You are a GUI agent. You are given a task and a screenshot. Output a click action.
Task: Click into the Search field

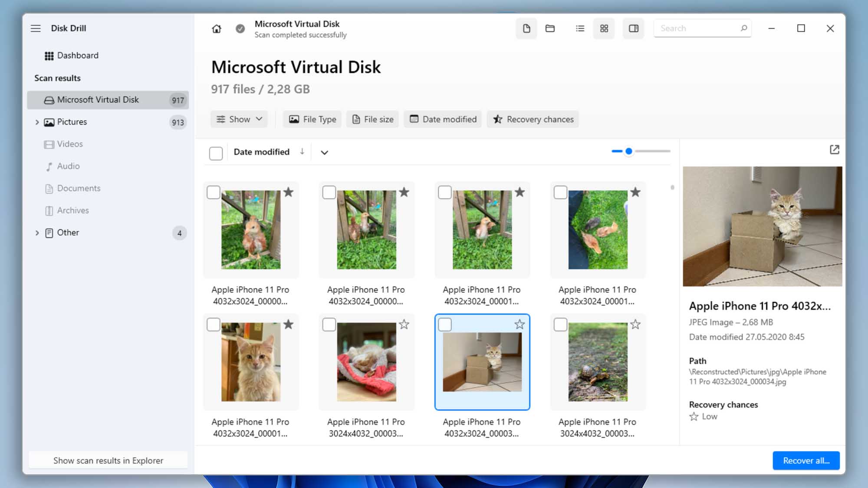click(x=702, y=28)
